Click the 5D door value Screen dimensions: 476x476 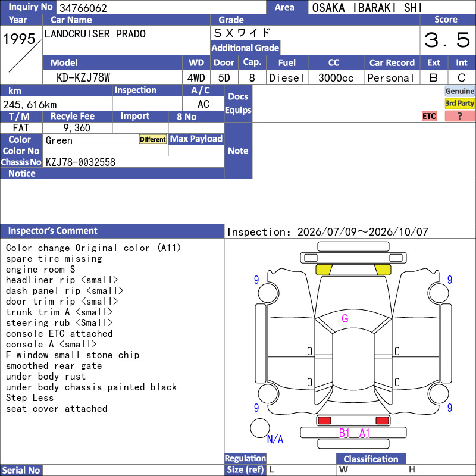tap(224, 78)
